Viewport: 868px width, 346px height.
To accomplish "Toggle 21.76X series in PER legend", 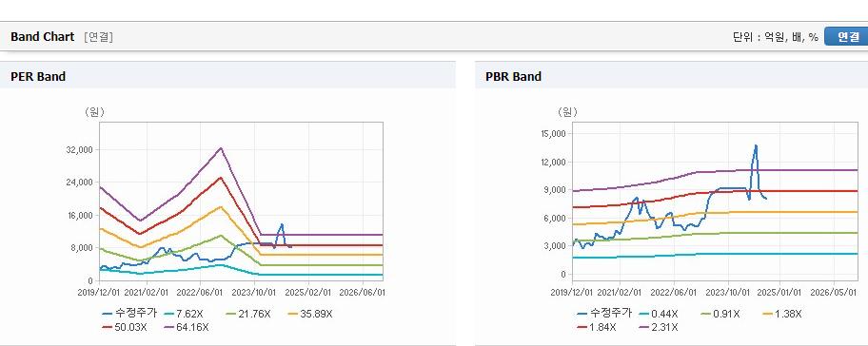I will pyautogui.click(x=249, y=314).
